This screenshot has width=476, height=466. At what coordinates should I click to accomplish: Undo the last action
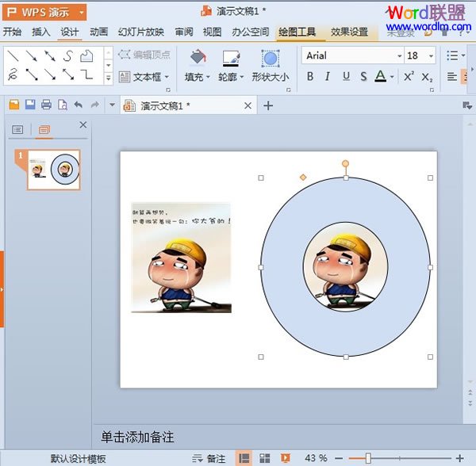point(79,105)
